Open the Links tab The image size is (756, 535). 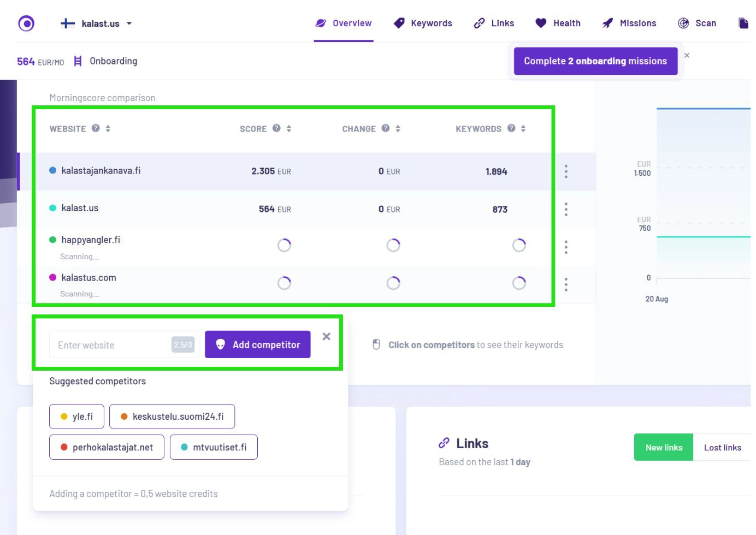(x=494, y=23)
